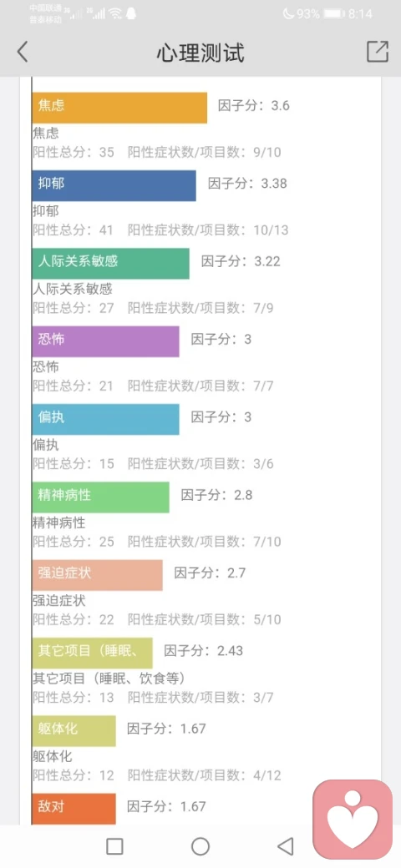Select the 躯体化 bar
The width and height of the screenshot is (401, 868).
[74, 731]
